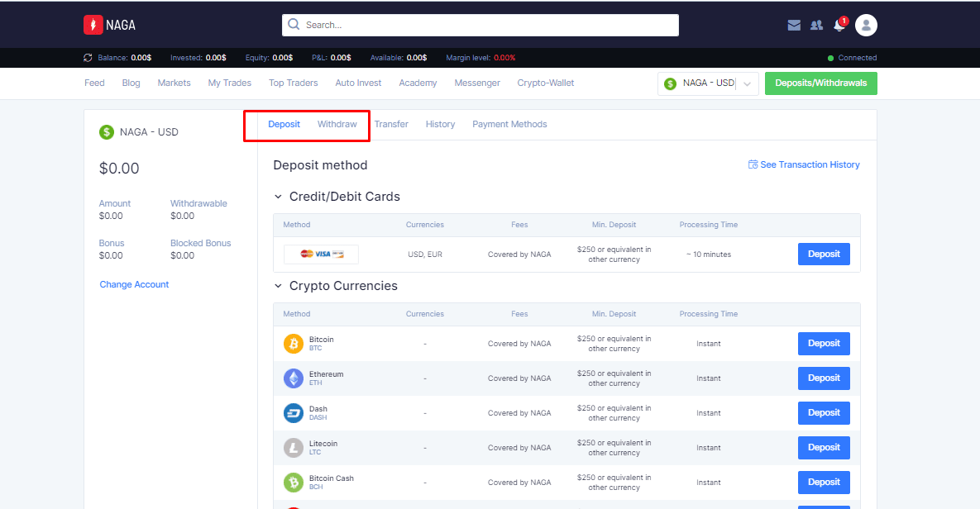This screenshot has height=509, width=980.
Task: Click Deposit button for Bitcoin
Action: point(824,344)
